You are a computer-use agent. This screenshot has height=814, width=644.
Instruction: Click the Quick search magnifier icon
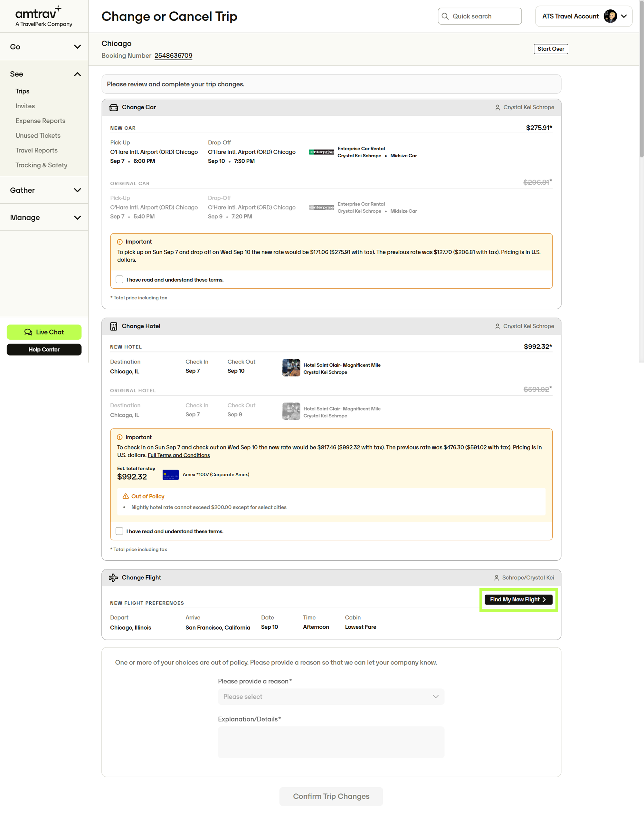pos(445,16)
